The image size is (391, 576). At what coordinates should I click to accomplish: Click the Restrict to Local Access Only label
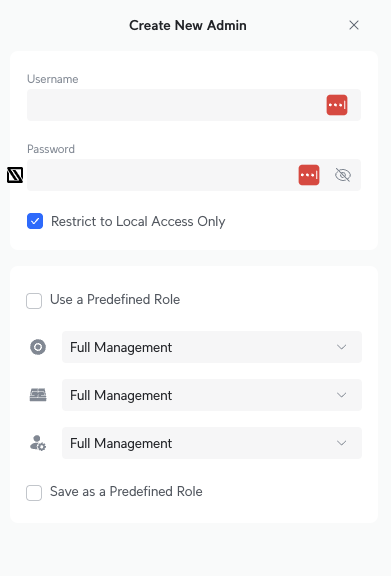click(x=138, y=222)
